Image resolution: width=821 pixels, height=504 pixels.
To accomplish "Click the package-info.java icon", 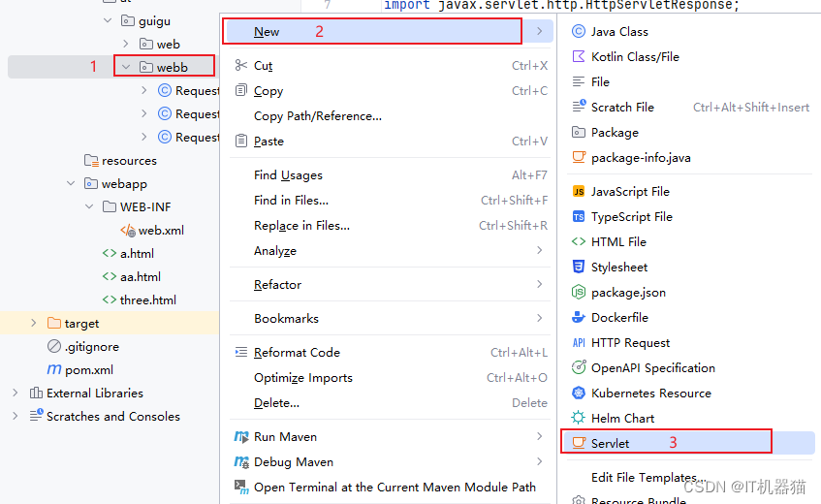I will tap(579, 157).
